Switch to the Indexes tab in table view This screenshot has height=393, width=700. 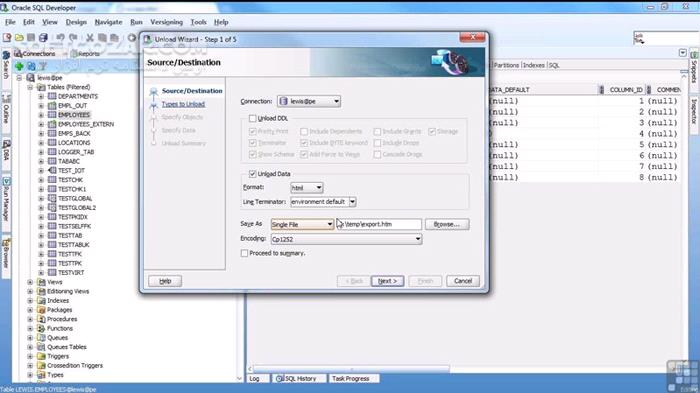533,65
